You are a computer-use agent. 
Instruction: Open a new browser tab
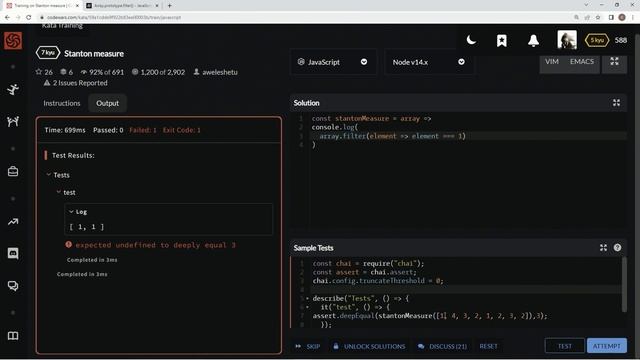tap(169, 6)
